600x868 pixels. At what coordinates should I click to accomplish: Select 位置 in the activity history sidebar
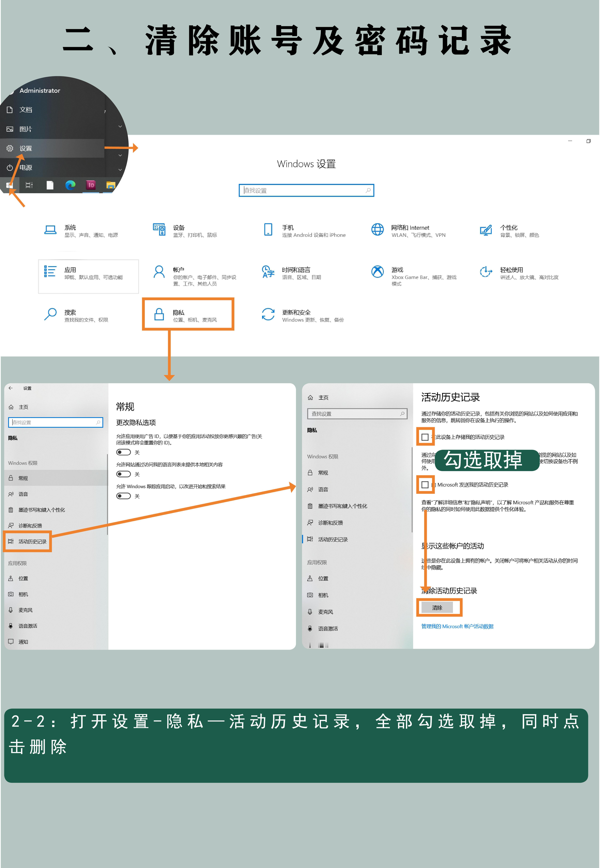(x=357, y=579)
